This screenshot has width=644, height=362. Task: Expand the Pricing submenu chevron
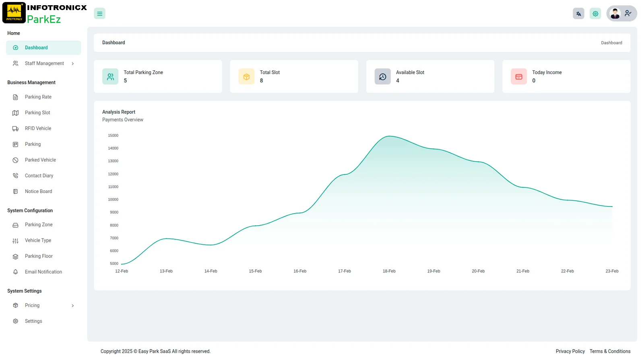(x=72, y=306)
